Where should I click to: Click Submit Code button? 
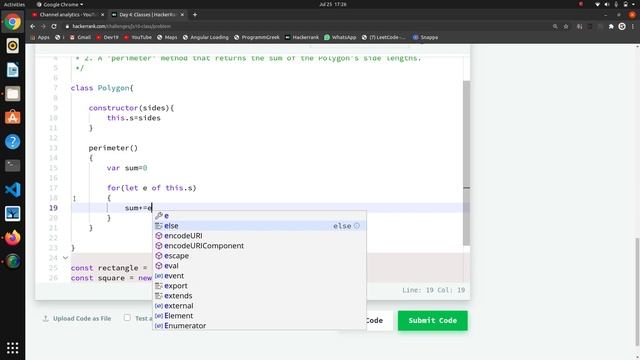tap(433, 320)
